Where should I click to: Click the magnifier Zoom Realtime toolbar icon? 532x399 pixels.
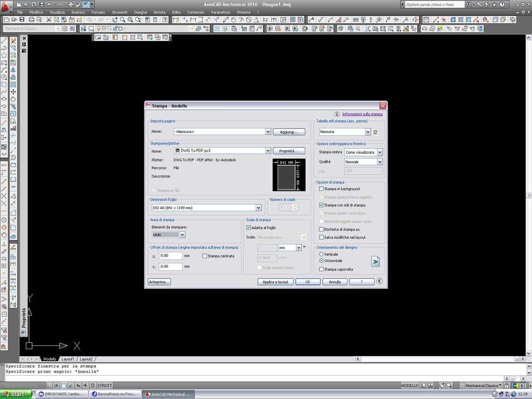[x=123, y=20]
